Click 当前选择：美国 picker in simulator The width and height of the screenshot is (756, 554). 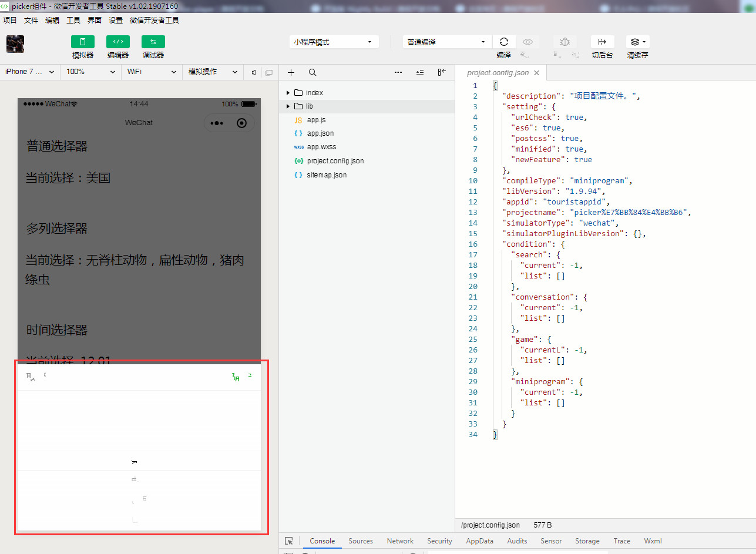point(68,178)
